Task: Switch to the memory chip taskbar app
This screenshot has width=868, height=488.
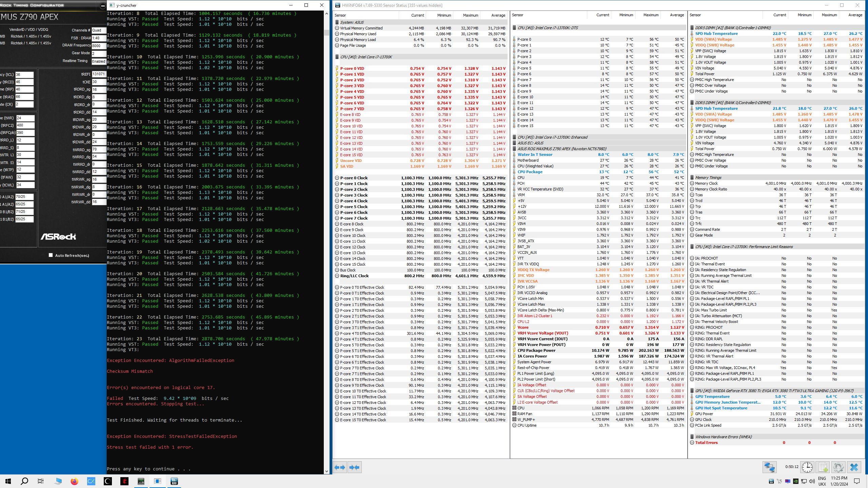Action: [x=141, y=481]
